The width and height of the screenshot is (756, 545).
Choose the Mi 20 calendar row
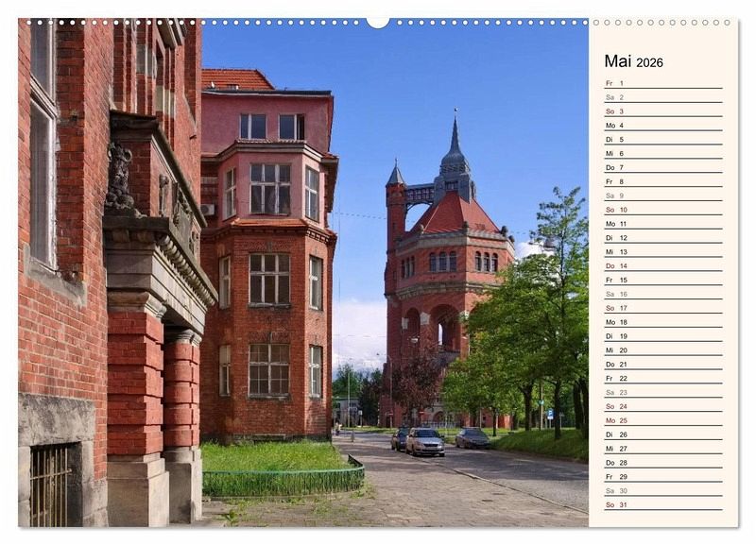pyautogui.click(x=662, y=350)
